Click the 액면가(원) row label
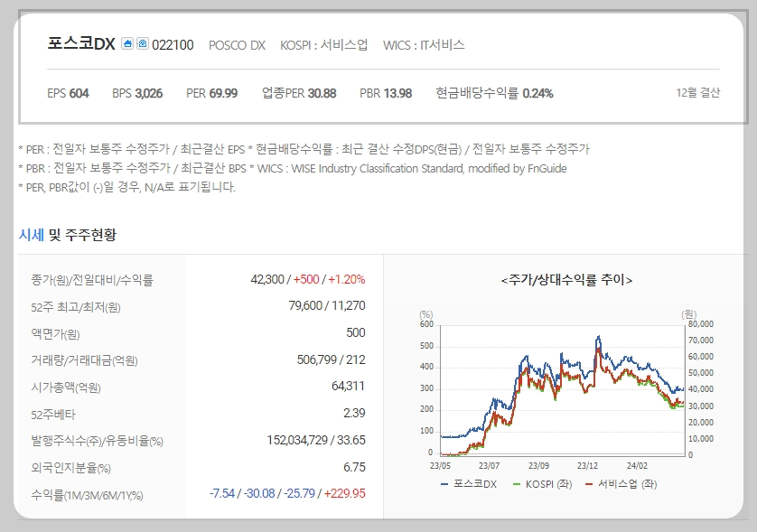Screen dimensions: 757x532 click(55, 334)
